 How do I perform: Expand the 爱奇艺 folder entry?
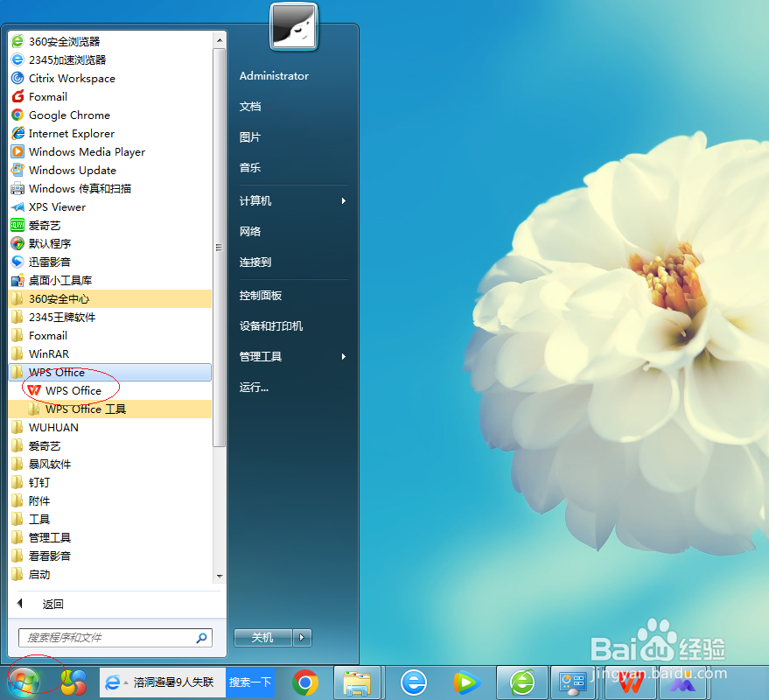pyautogui.click(x=110, y=446)
